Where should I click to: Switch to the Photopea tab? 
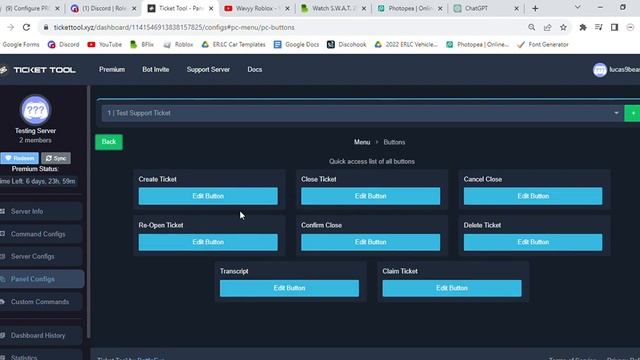409,8
